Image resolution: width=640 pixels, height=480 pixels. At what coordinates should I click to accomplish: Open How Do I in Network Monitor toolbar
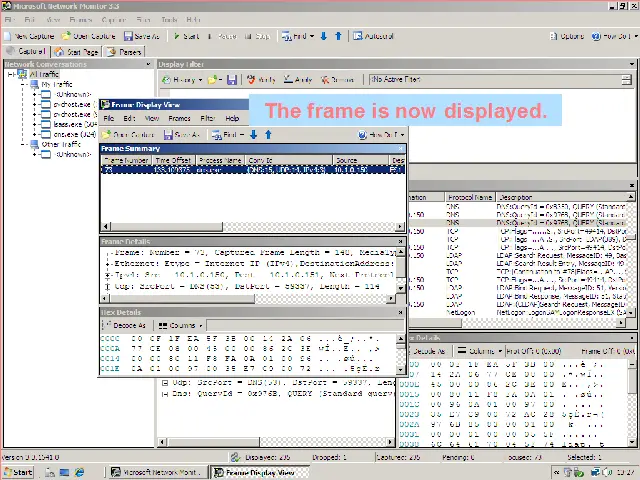coord(614,36)
